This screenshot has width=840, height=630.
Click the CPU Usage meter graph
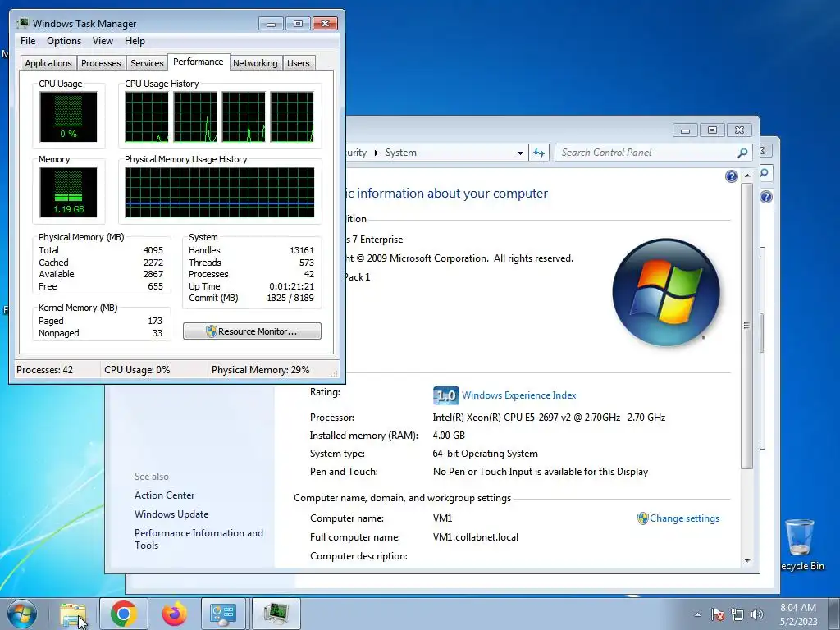68,116
